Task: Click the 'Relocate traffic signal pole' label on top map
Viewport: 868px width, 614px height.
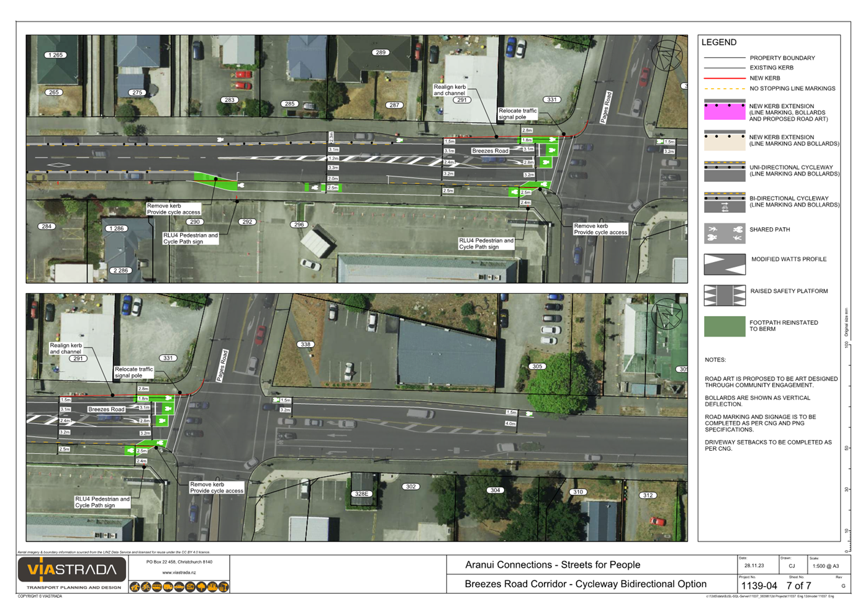Action: (x=517, y=114)
